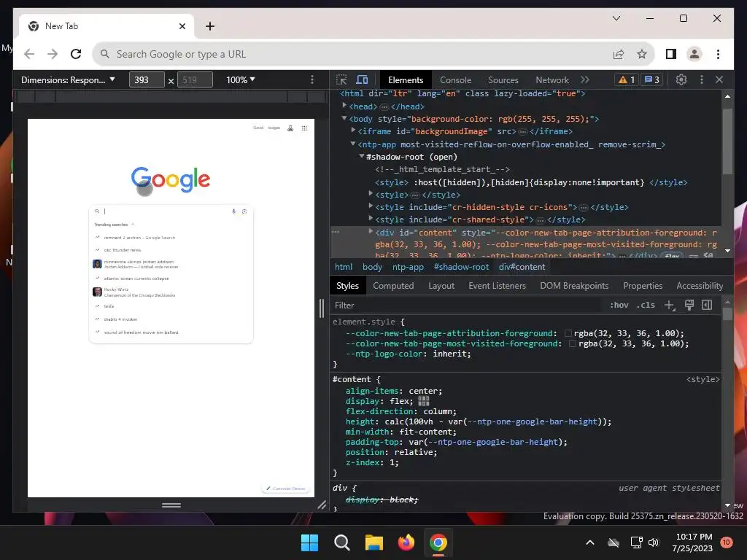Click the most-visited-foreground color swatch
747x560 pixels.
[x=573, y=344]
